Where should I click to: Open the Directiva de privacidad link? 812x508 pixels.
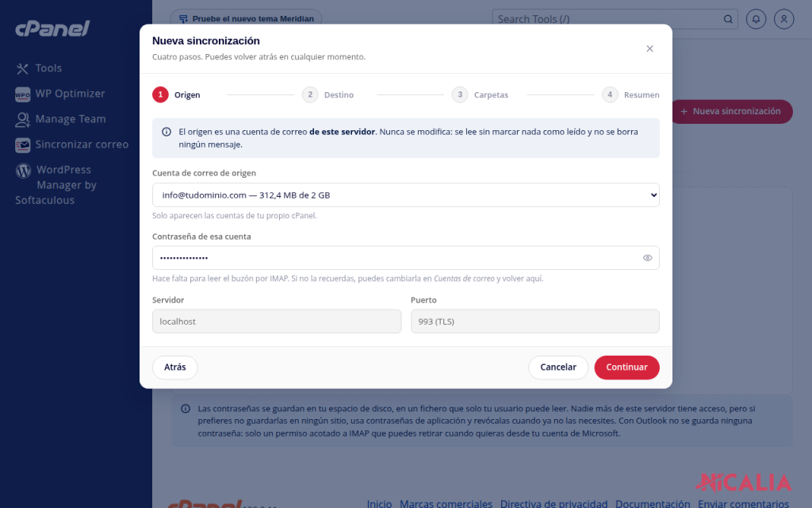click(x=553, y=504)
